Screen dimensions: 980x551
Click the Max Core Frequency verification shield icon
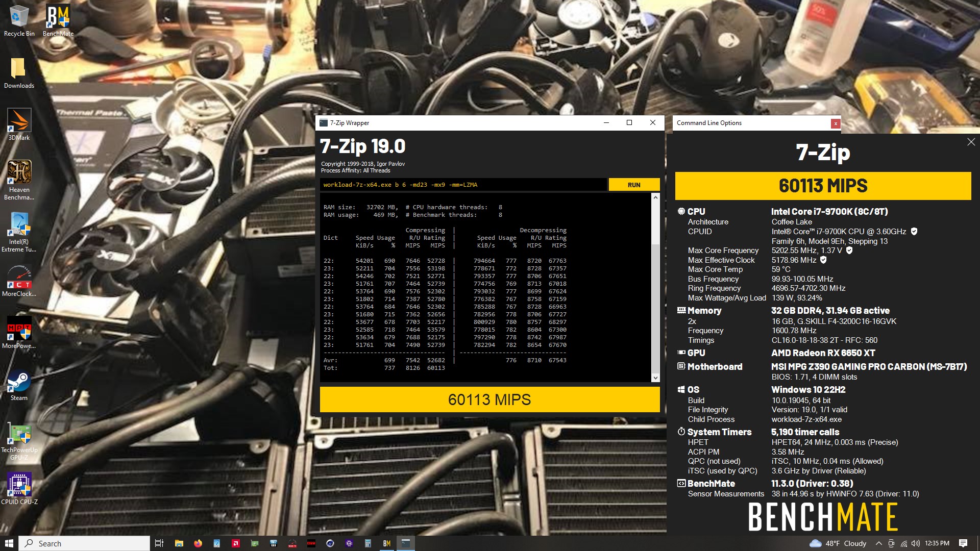coord(849,251)
